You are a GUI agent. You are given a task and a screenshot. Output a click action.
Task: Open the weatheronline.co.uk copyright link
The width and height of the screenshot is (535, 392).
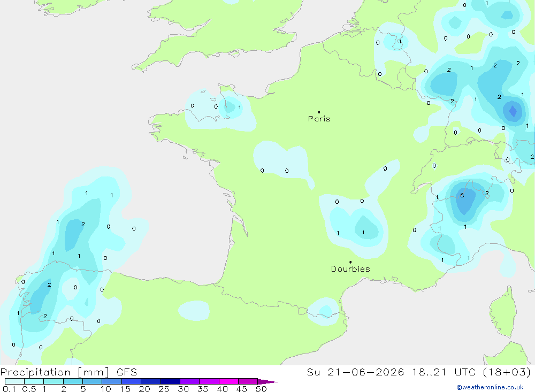(490, 387)
